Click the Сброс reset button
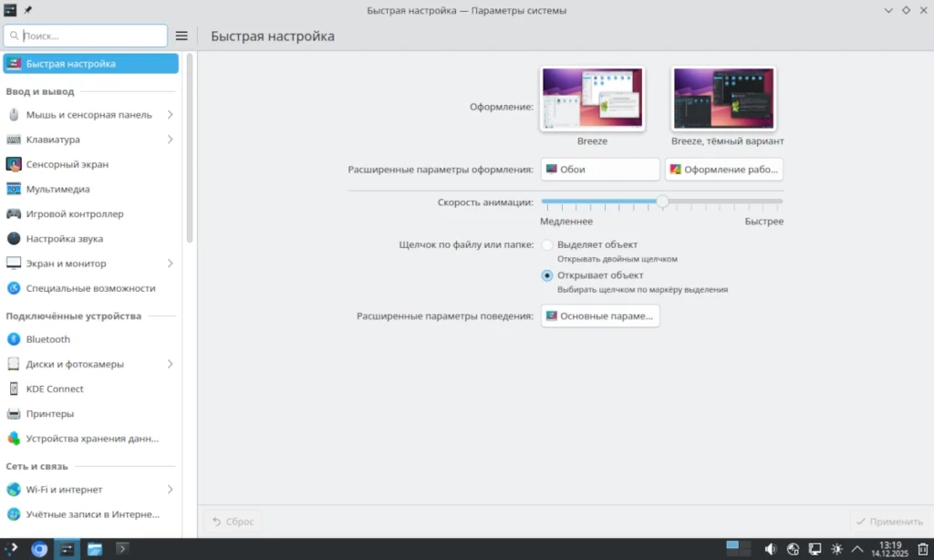 click(233, 522)
